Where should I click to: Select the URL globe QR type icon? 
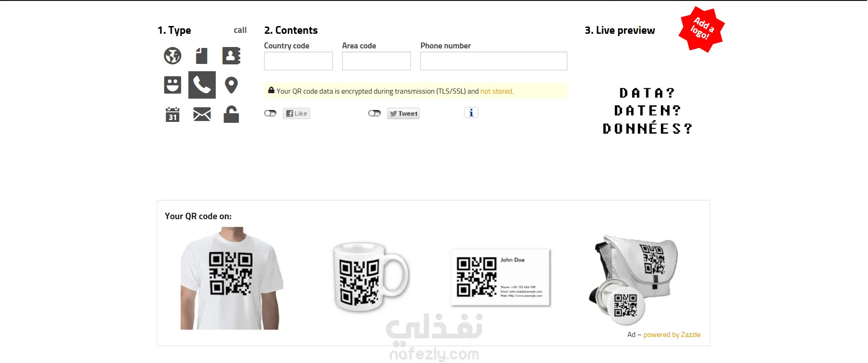[x=172, y=56]
